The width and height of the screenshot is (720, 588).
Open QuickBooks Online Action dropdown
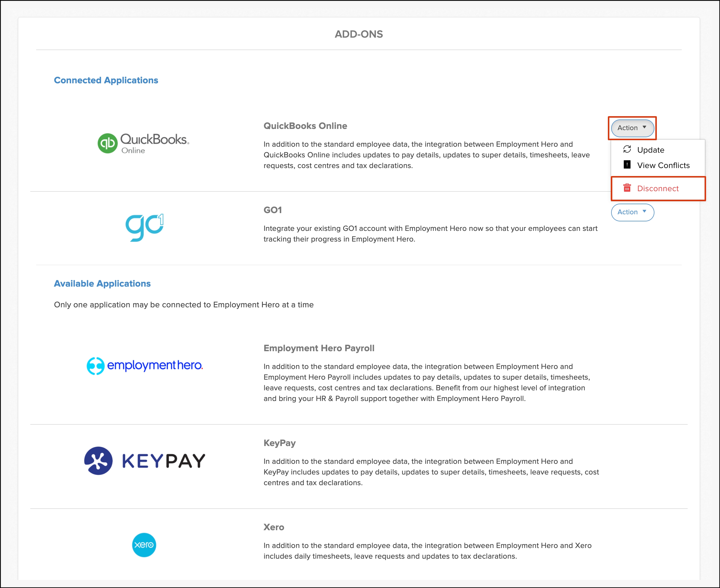coord(632,128)
